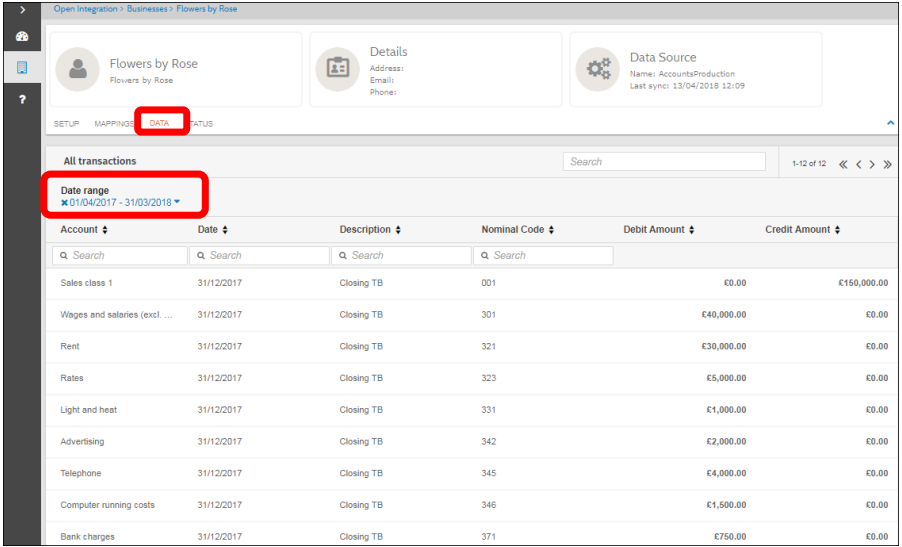Viewport: 902px width, 547px height.
Task: Click the Data Source gears icon
Action: 598,69
